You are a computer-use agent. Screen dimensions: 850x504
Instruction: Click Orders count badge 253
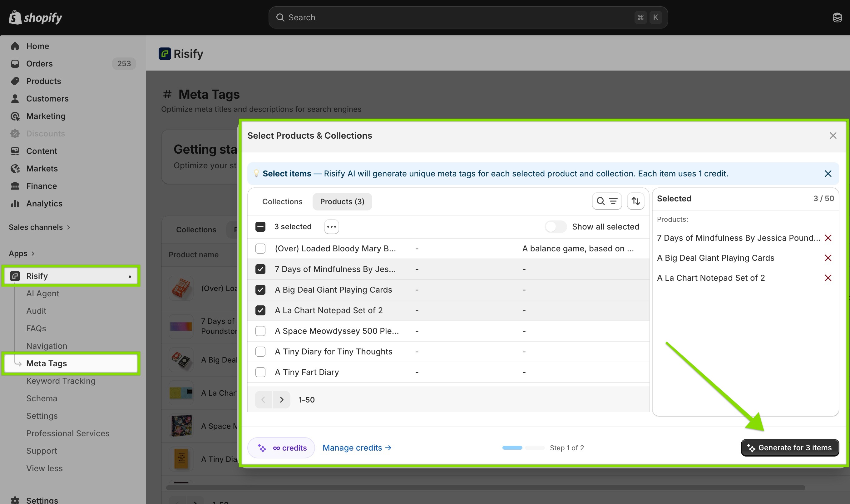(124, 63)
